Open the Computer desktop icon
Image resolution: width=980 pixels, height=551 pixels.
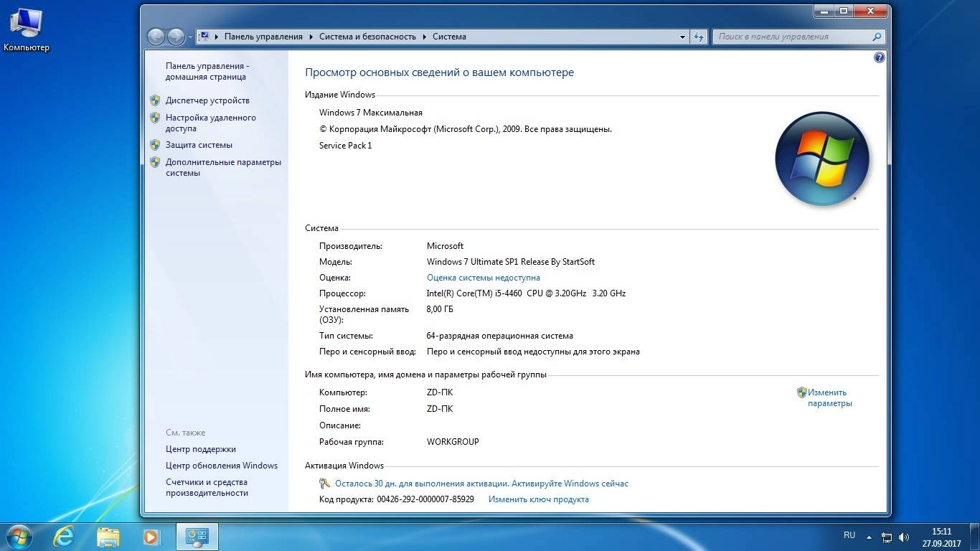coord(26,30)
